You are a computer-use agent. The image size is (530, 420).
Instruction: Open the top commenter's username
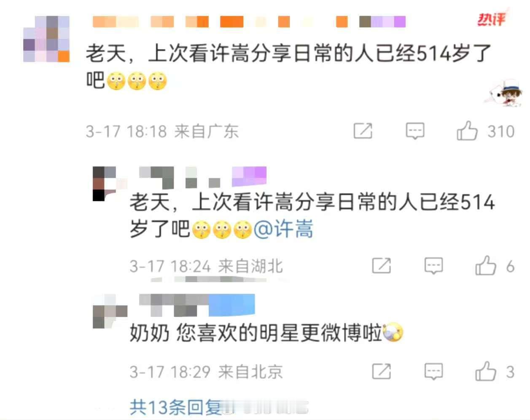click(249, 21)
